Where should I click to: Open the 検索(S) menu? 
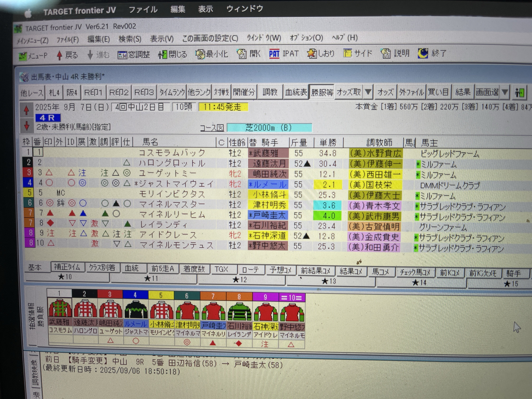(x=130, y=39)
